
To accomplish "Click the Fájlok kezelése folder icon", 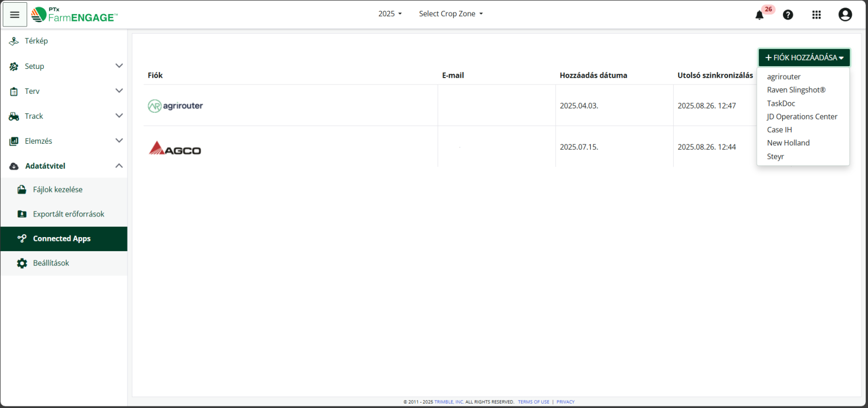I will tap(22, 189).
